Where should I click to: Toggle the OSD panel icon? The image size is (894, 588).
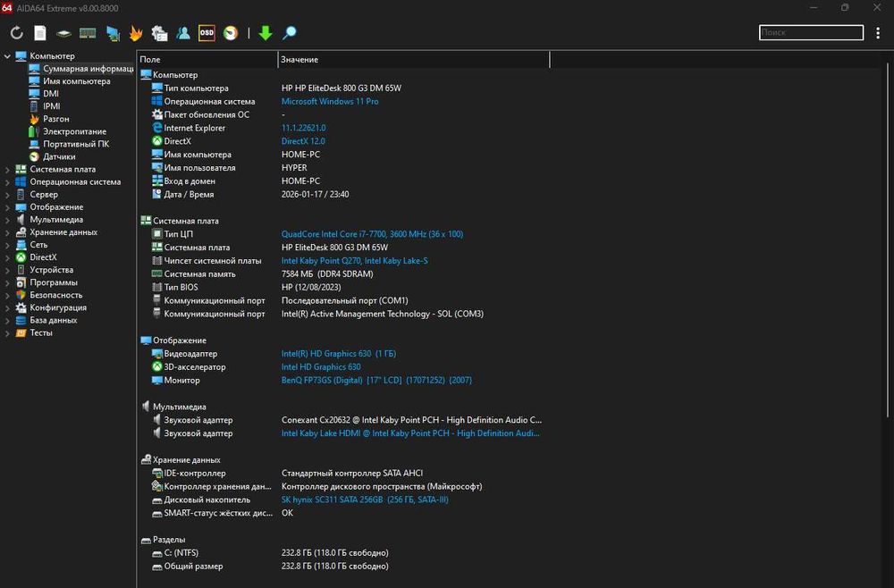point(207,33)
